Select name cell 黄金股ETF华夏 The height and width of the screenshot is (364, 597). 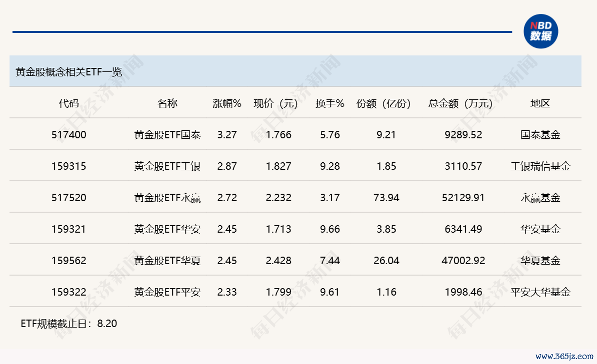coord(167,261)
